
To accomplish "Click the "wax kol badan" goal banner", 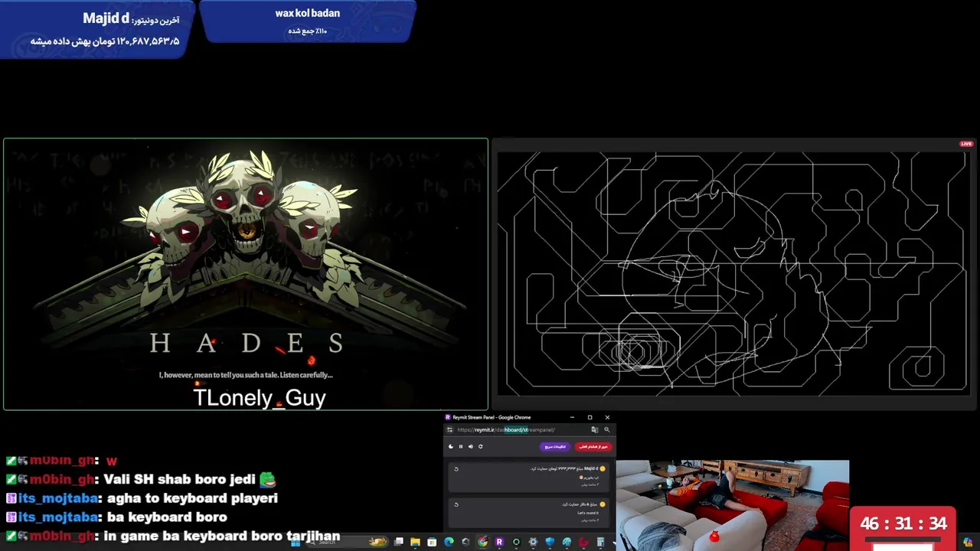I will click(308, 21).
